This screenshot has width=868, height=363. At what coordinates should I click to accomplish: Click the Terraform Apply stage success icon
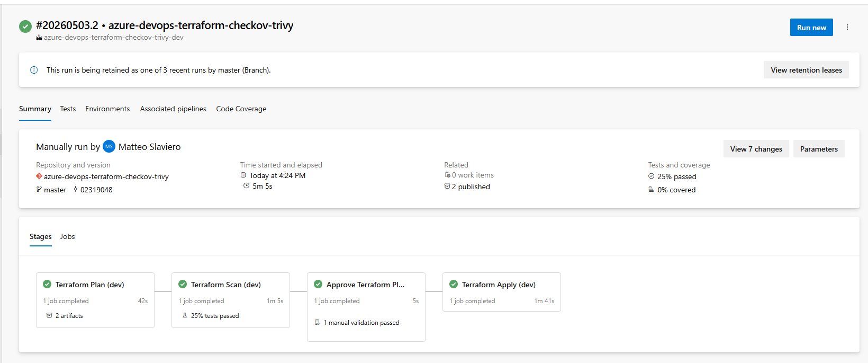point(454,284)
